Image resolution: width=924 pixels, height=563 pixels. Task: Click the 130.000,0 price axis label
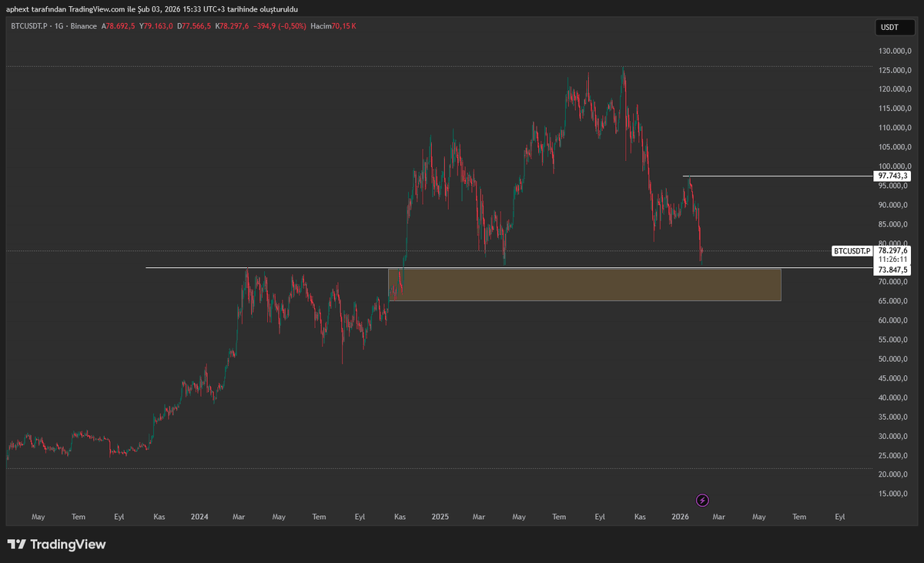[896, 51]
